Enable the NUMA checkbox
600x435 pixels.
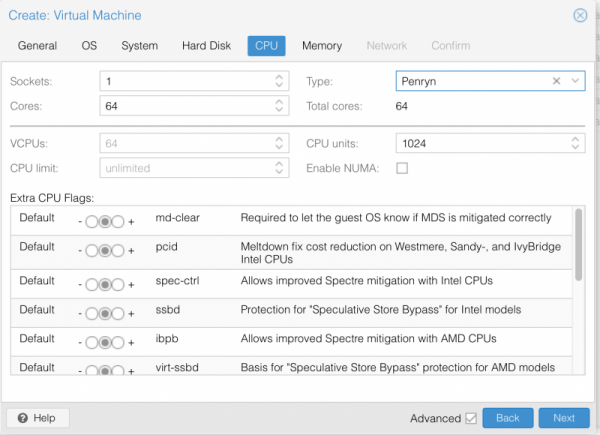(402, 168)
